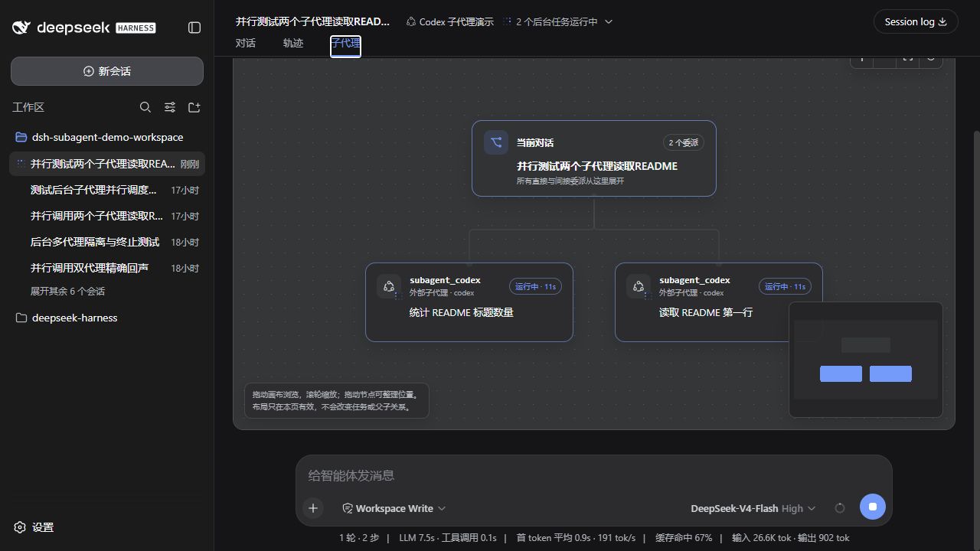The image size is (980, 551).
Task: Add a new workspace folder icon
Action: click(x=194, y=107)
